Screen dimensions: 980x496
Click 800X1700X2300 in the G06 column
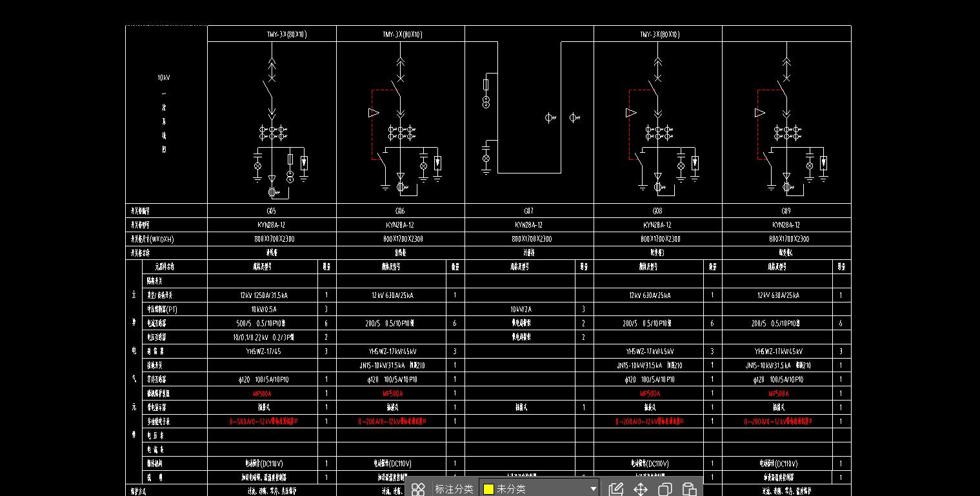pyautogui.click(x=403, y=239)
